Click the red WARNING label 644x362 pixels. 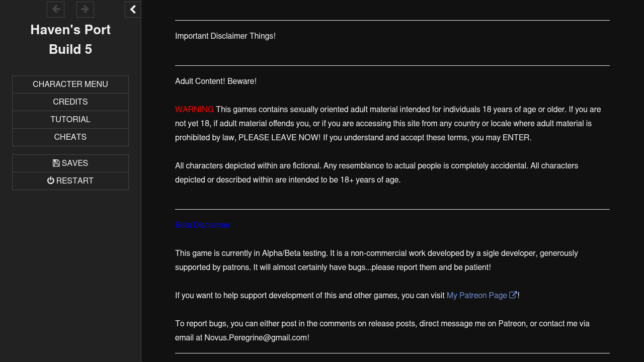[194, 110]
